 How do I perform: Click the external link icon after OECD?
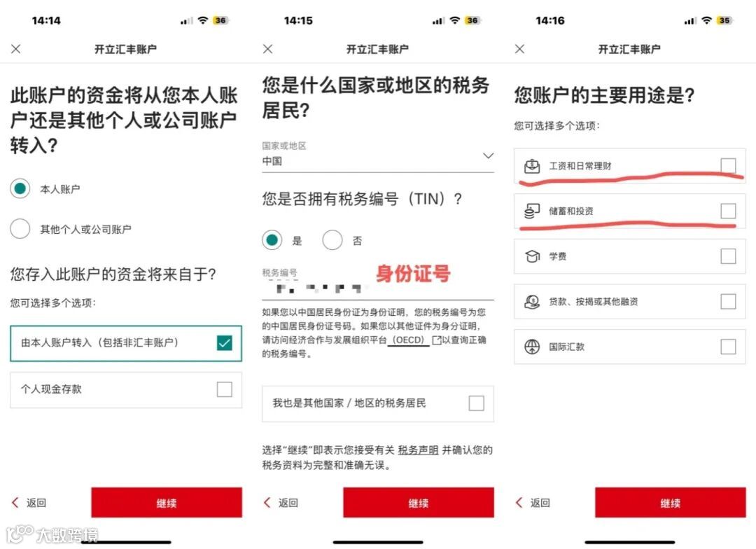pos(437,340)
